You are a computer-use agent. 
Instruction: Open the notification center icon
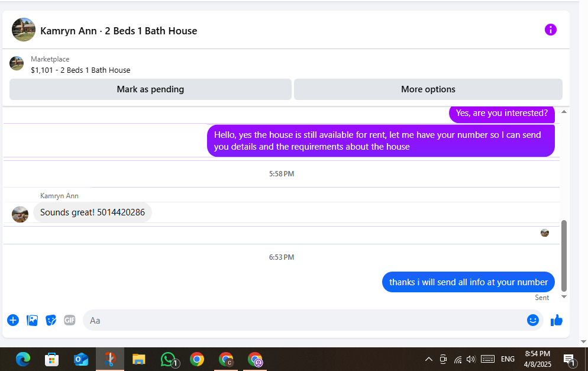click(569, 359)
